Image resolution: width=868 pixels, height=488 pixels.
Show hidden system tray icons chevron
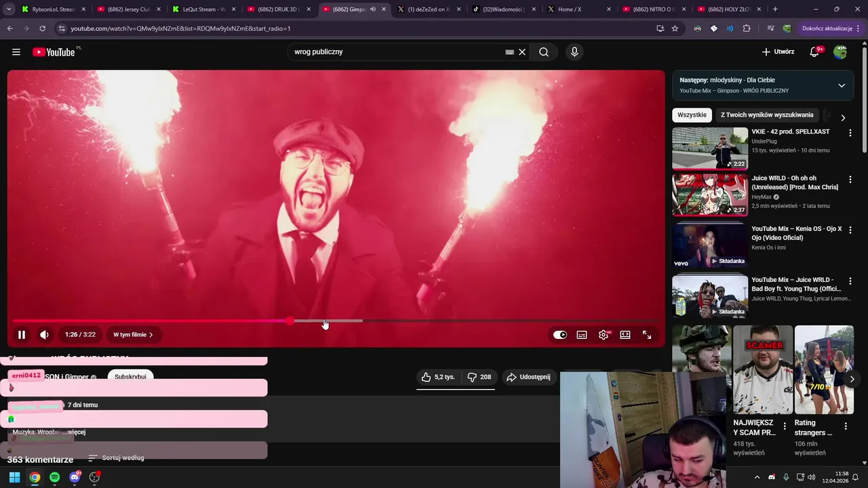(757, 477)
